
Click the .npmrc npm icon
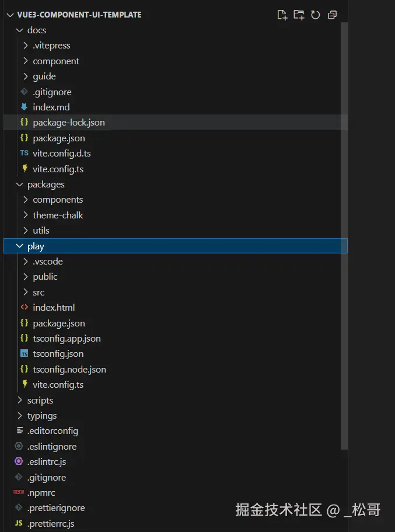click(19, 493)
